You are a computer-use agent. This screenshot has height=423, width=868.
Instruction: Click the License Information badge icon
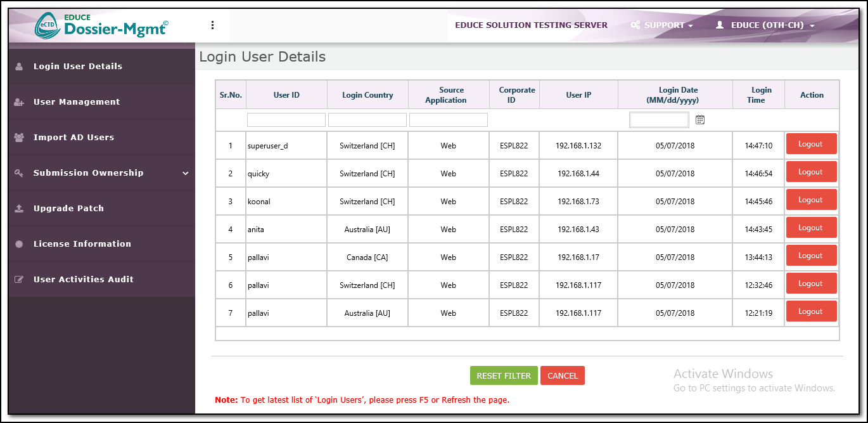pos(19,244)
